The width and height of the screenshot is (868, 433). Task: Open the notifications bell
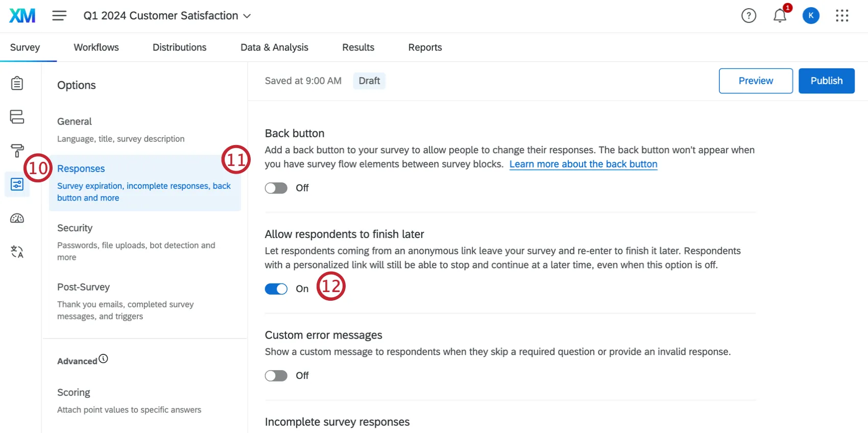pyautogui.click(x=780, y=16)
